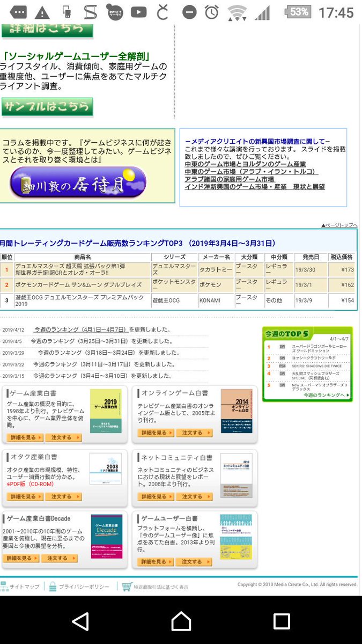Click 詳細を見る under ネットコミュニティ白書
Viewport: 362px width, 644px height.
pos(156,497)
